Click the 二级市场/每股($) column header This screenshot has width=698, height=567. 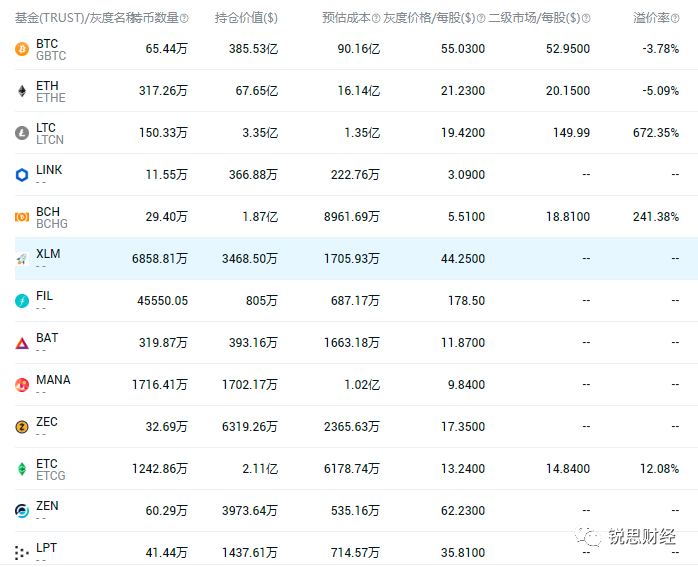535,18
